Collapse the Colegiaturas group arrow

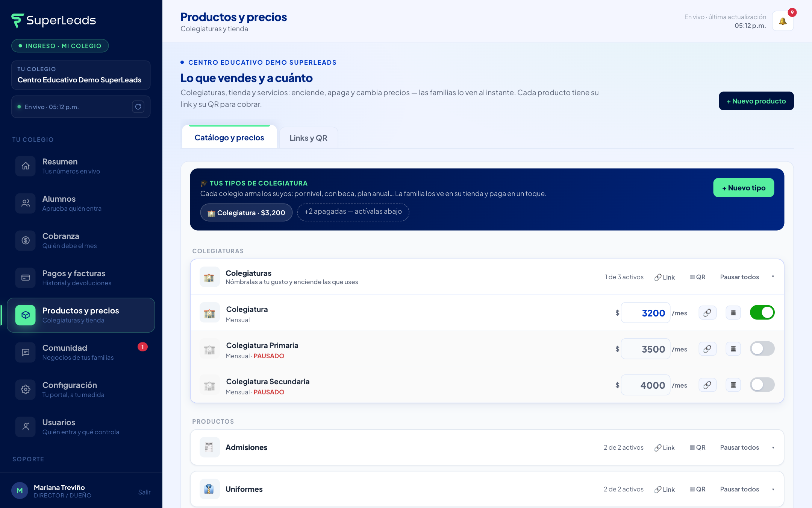[x=773, y=277]
